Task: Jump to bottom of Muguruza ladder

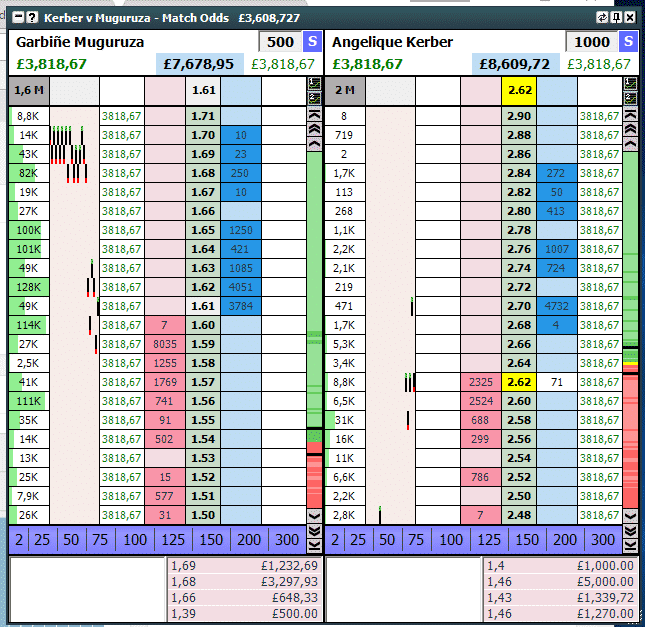Action: [314, 546]
